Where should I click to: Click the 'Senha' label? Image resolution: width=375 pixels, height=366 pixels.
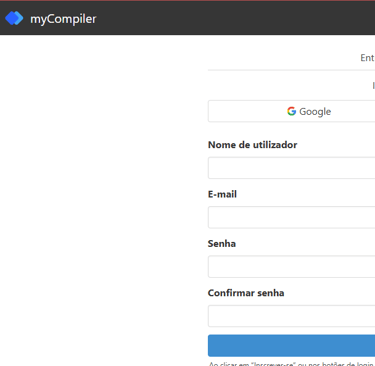click(222, 243)
